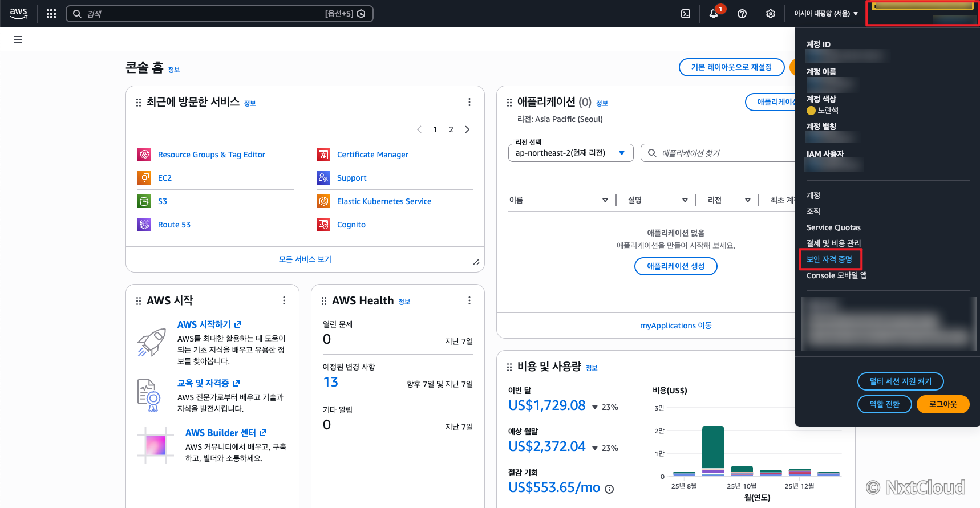Click the AWS logo home icon
The image size is (980, 508).
pyautogui.click(x=18, y=14)
